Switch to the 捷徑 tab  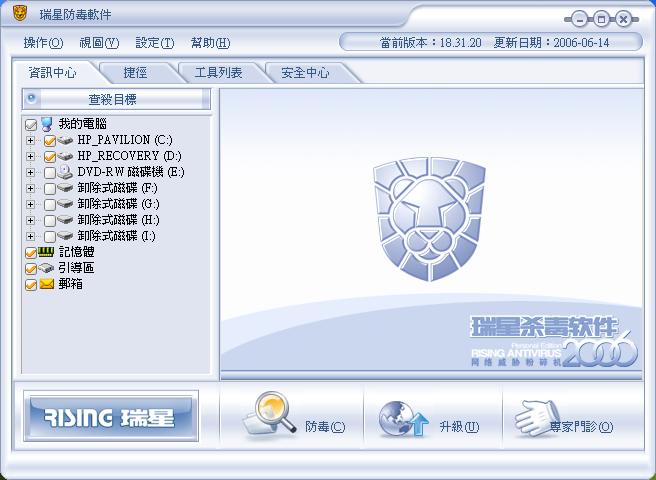coord(135,73)
